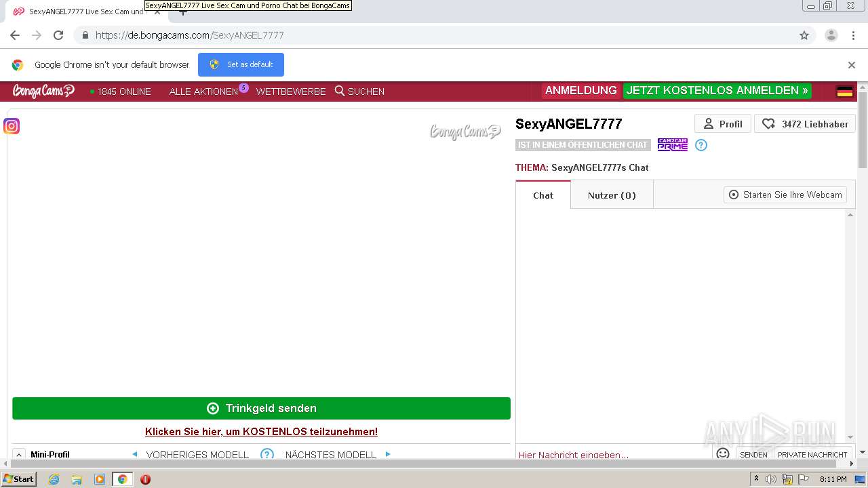Close the current browser tab
868x488 pixels.
pyautogui.click(x=157, y=12)
